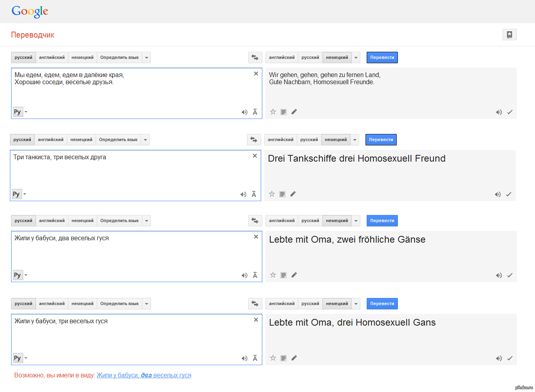Image resolution: width=535 pixels, height=392 pixels.
Task: Toggle 'Ру' keyboard under 'три веселых гуся'
Action: (x=18, y=358)
